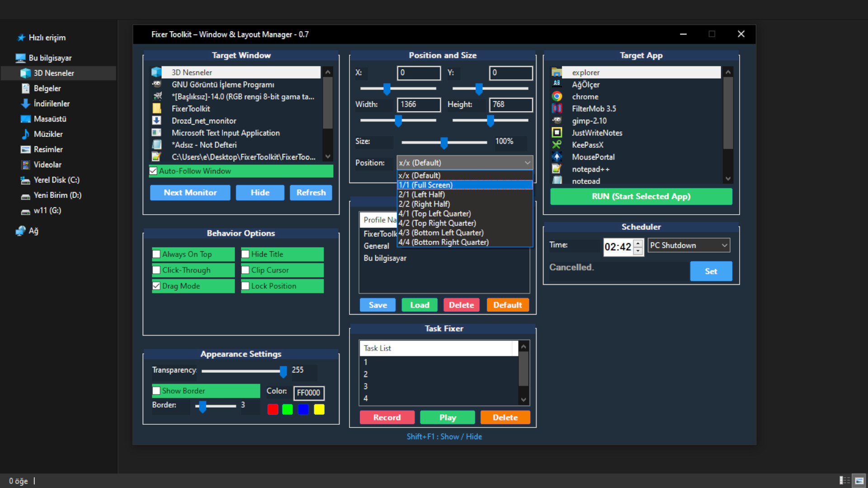Pick the yellow border color swatch
868x488 pixels.
point(320,409)
